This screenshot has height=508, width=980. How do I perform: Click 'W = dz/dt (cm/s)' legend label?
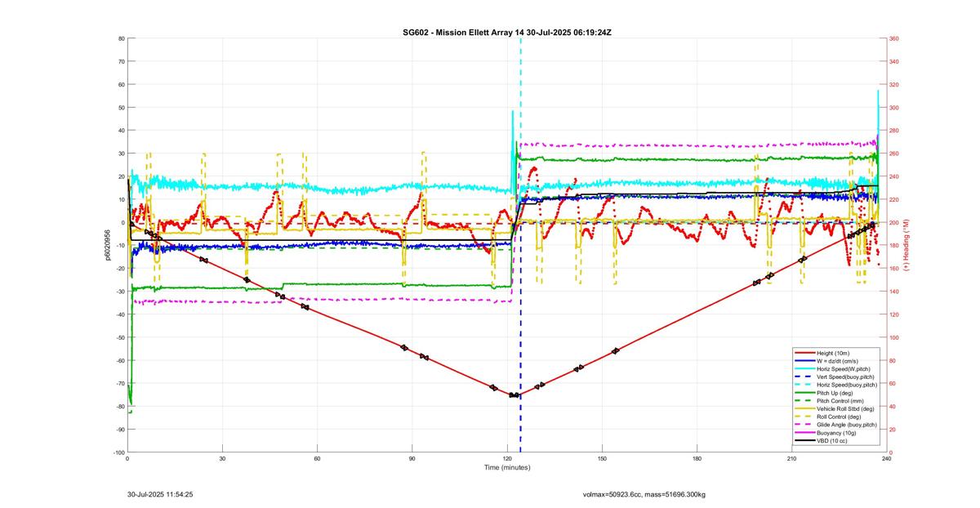pos(837,361)
